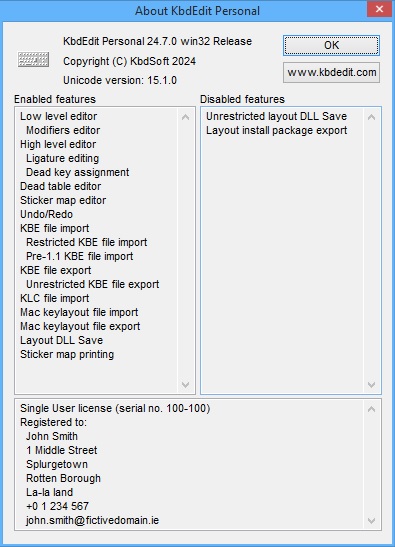This screenshot has width=395, height=547.
Task: Select 'KBE file import' list entry
Action: 54,228
